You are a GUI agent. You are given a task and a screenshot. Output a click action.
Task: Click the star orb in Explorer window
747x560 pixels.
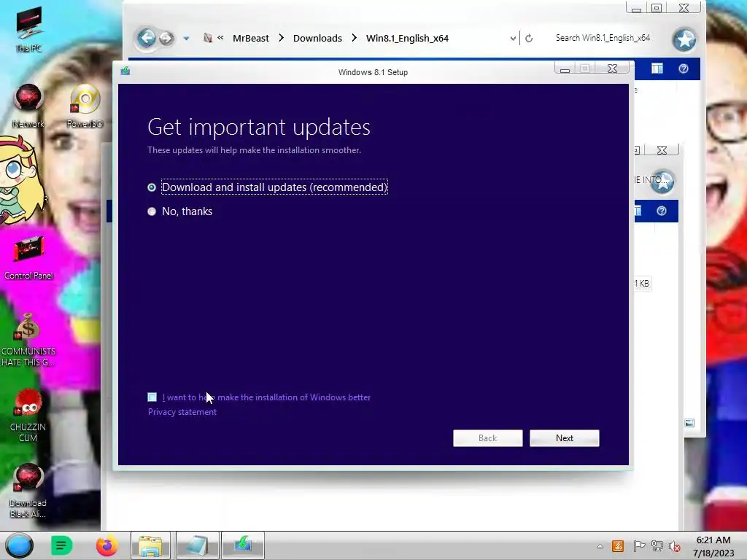(x=684, y=39)
